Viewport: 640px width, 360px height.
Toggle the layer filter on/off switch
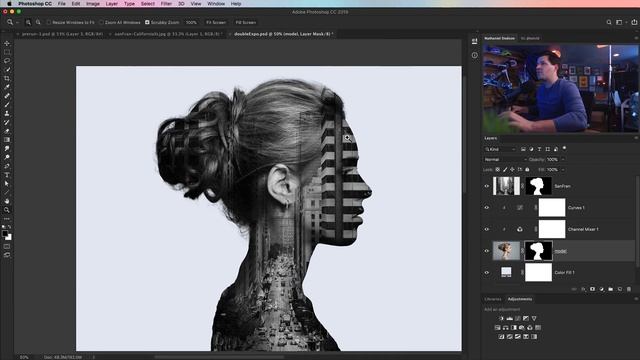point(564,149)
